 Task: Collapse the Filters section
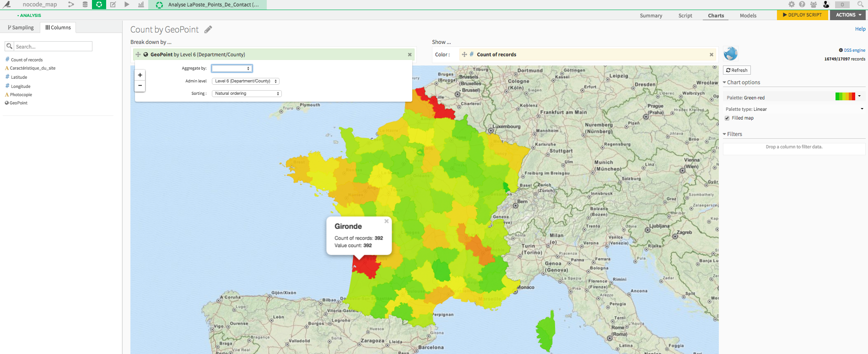(x=733, y=134)
